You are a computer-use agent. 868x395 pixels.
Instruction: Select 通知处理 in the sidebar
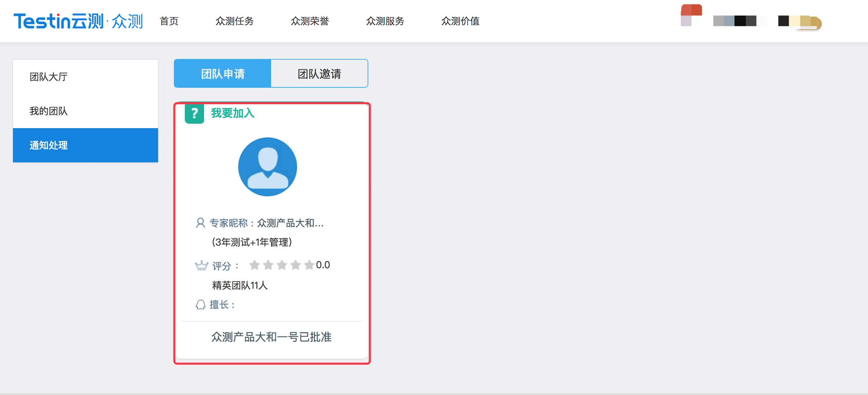[x=49, y=145]
